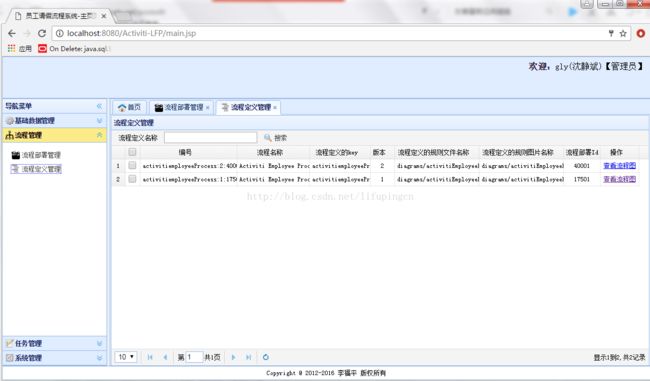Close the browser tab 员工请假流程系统
Image resolution: width=650 pixels, height=381 pixels.
point(104,16)
